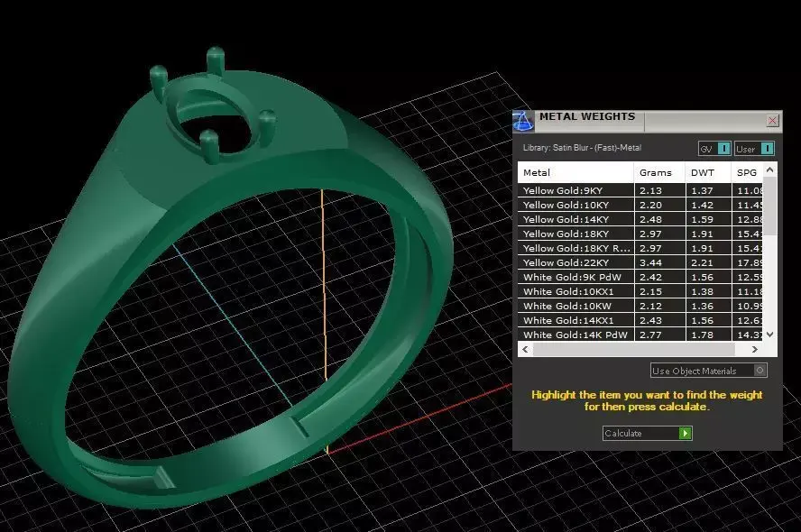Click the 2.13 grams value for 9KY
This screenshot has height=532, width=801.
click(x=651, y=190)
